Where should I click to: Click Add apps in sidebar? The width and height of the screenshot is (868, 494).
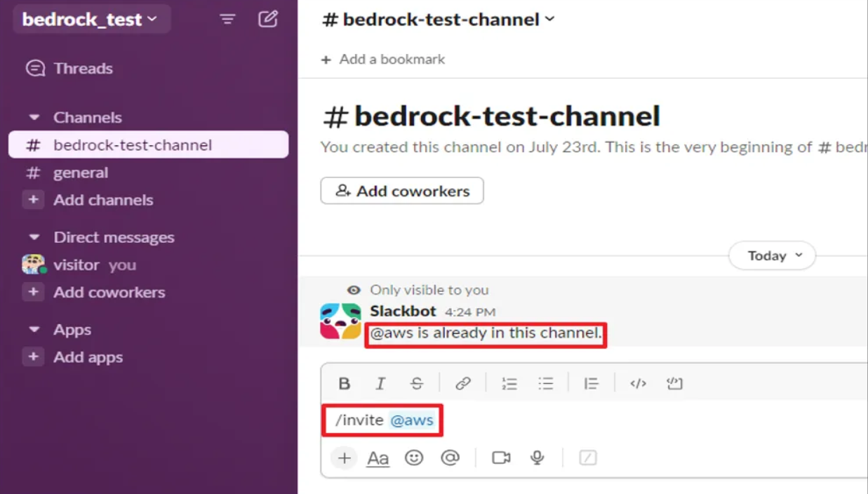pos(74,357)
